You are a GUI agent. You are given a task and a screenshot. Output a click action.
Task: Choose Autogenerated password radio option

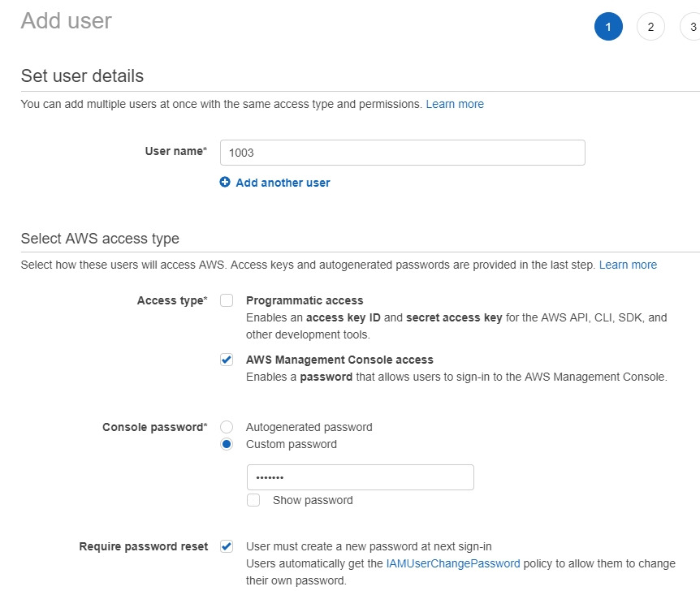click(x=227, y=427)
